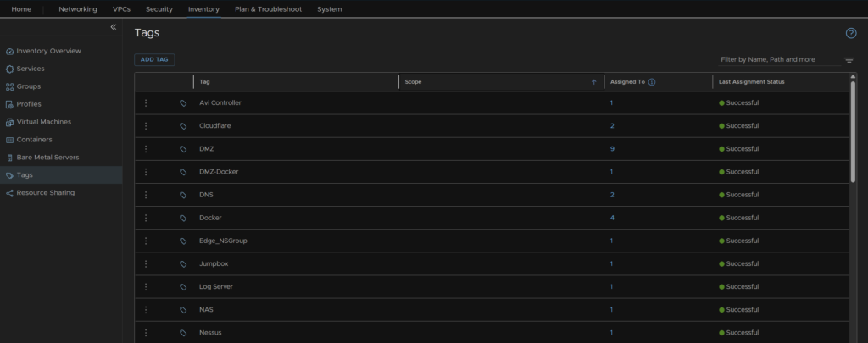Open the Docker assigned count 4 link
The height and width of the screenshot is (343, 868).
pyautogui.click(x=612, y=218)
